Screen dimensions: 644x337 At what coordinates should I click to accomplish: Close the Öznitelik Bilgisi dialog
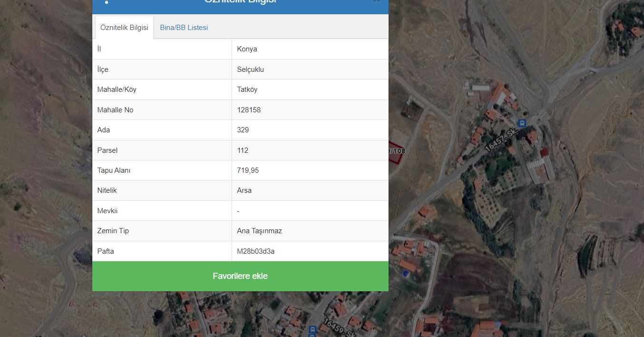click(376, 1)
